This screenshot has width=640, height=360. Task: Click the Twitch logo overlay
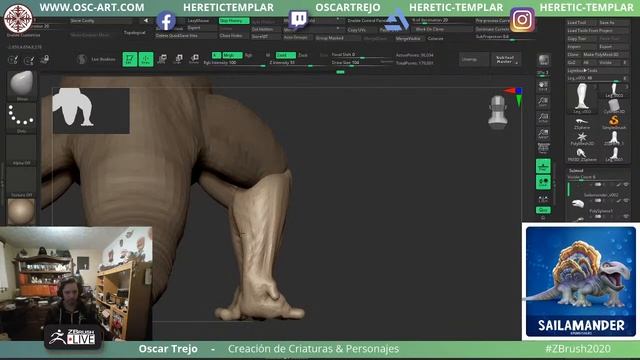pos(299,19)
